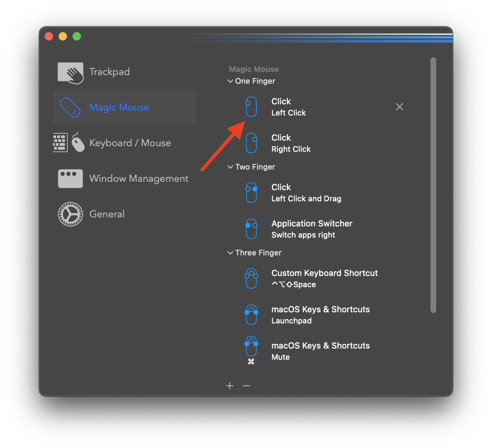The width and height of the screenshot is (492, 448).
Task: Click the 'Two Finger' group label
Action: (x=255, y=167)
